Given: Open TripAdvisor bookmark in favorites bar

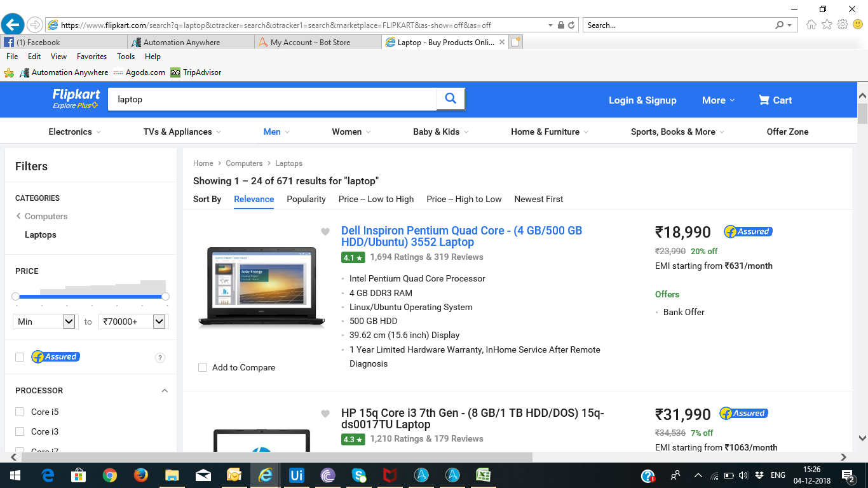Looking at the screenshot, I should 196,72.
